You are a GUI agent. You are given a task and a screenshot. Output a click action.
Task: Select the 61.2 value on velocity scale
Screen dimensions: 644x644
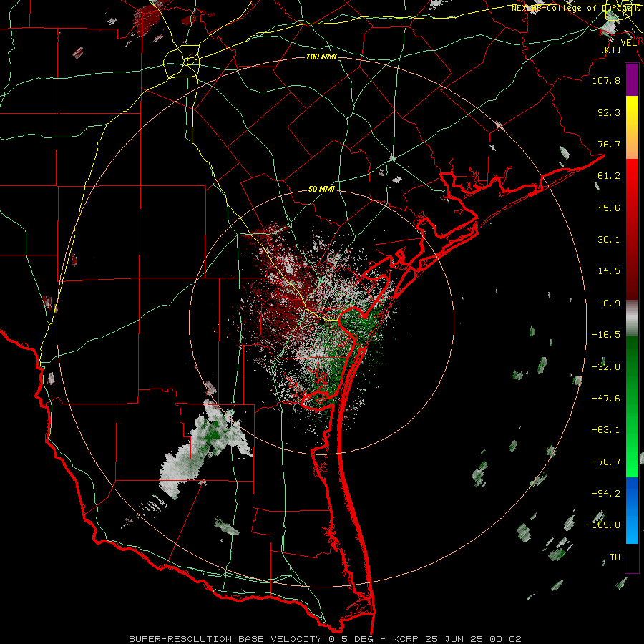coord(609,176)
